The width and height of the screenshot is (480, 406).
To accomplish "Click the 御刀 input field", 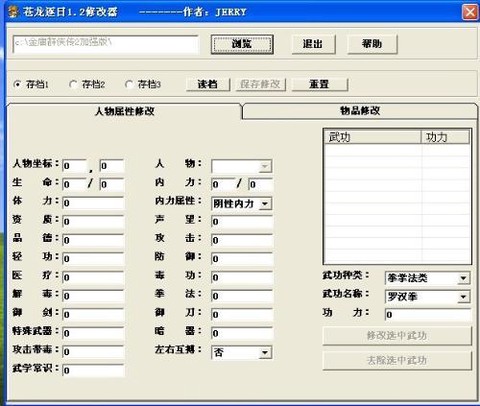I will click(x=242, y=315).
